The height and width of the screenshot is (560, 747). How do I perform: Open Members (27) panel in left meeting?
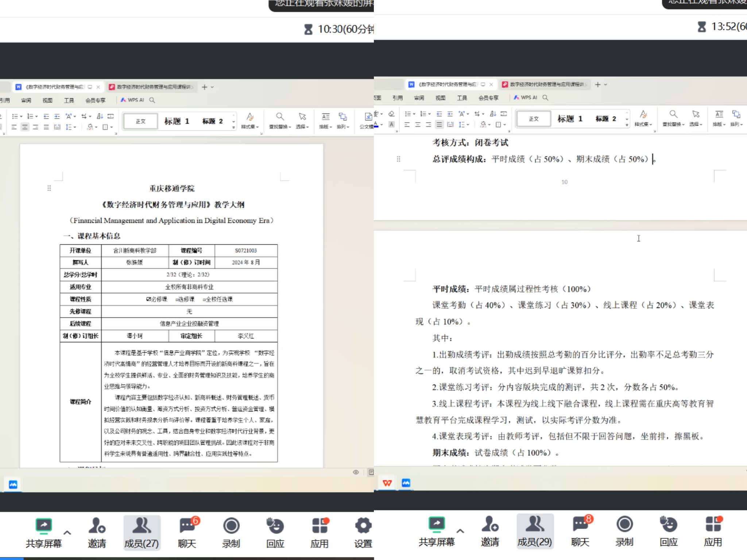point(142,533)
